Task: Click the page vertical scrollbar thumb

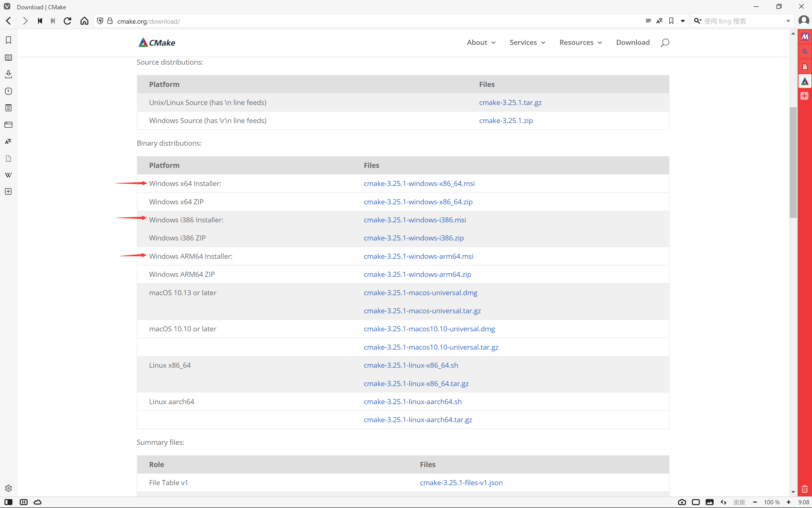Action: [x=793, y=163]
